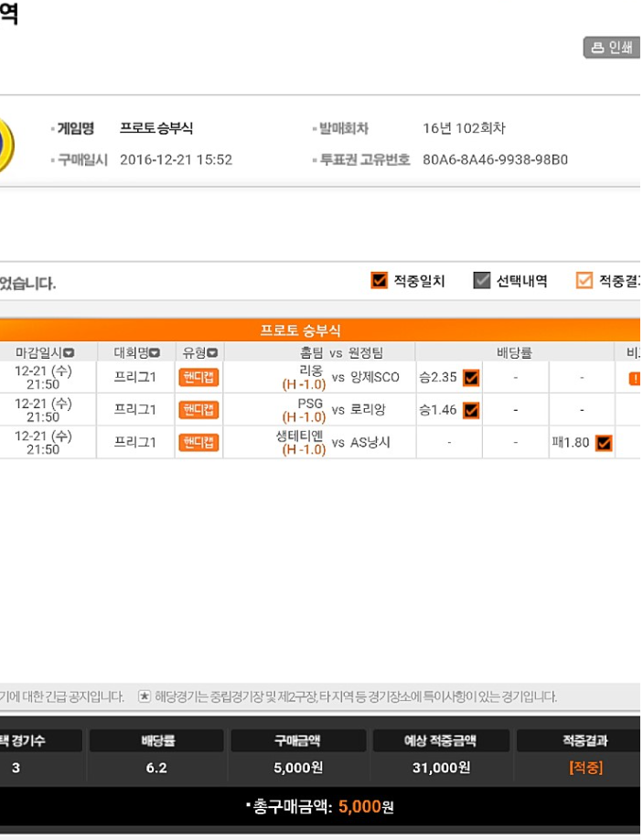Click 핸디캡 badge in 생테티엔 row
The height and width of the screenshot is (840, 643).
(x=198, y=443)
